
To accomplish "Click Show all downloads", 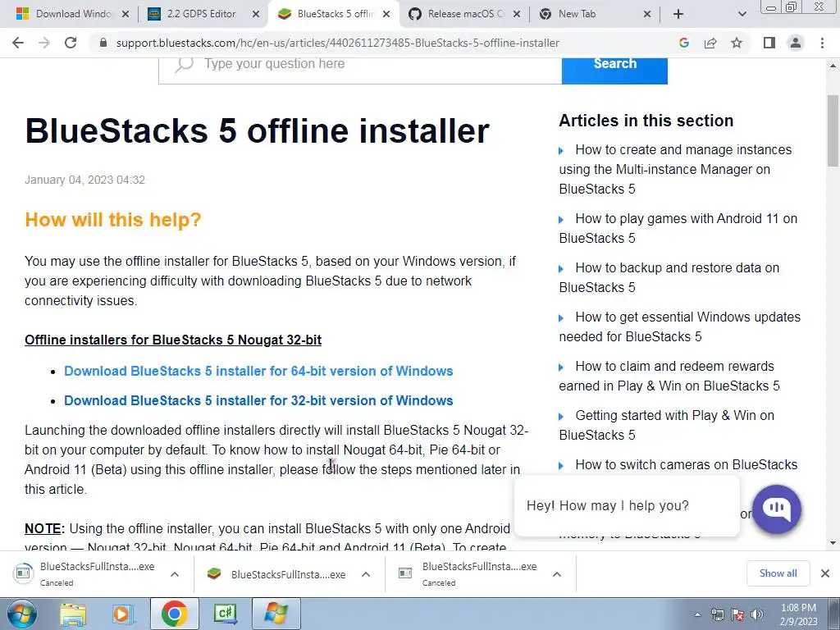I will pos(778,573).
